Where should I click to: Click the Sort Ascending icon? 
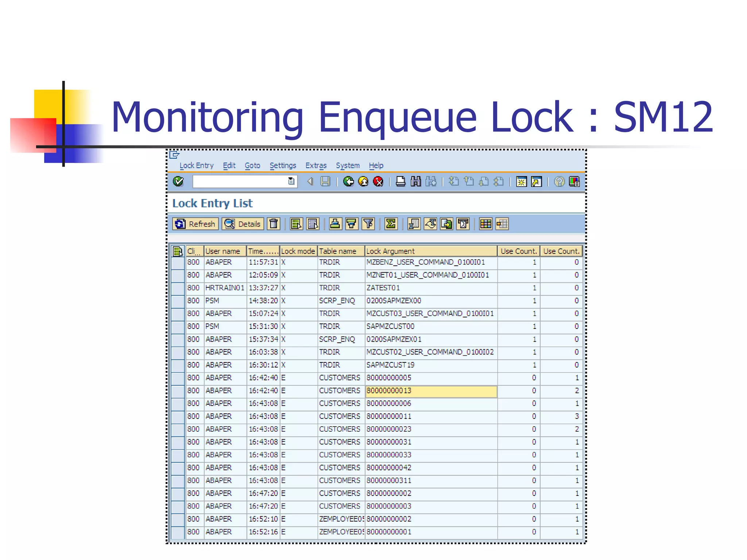coord(335,224)
